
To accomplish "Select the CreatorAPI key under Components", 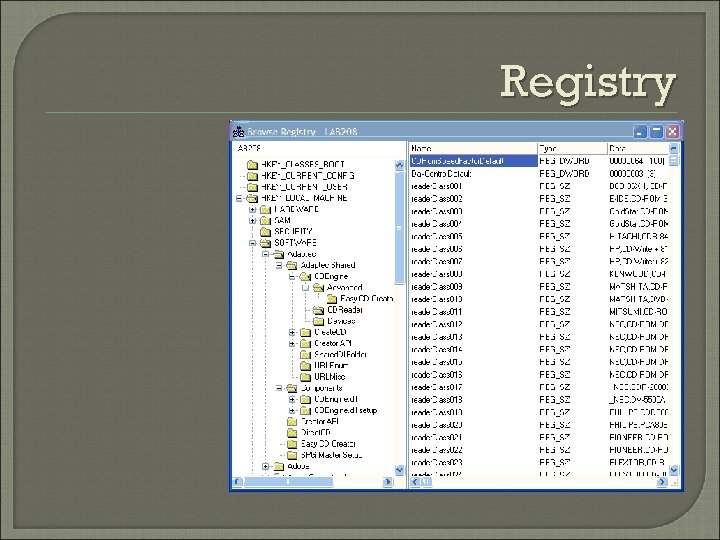I will click(320, 422).
